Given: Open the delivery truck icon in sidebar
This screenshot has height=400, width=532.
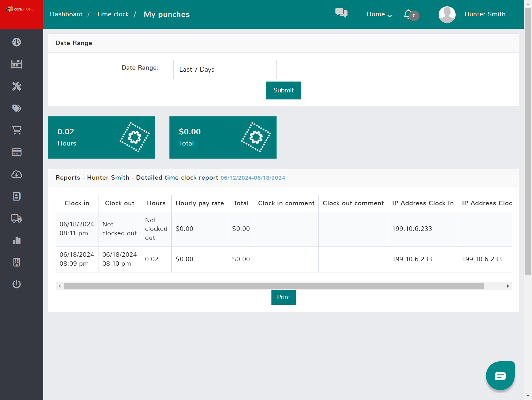Looking at the screenshot, I should coord(17,218).
